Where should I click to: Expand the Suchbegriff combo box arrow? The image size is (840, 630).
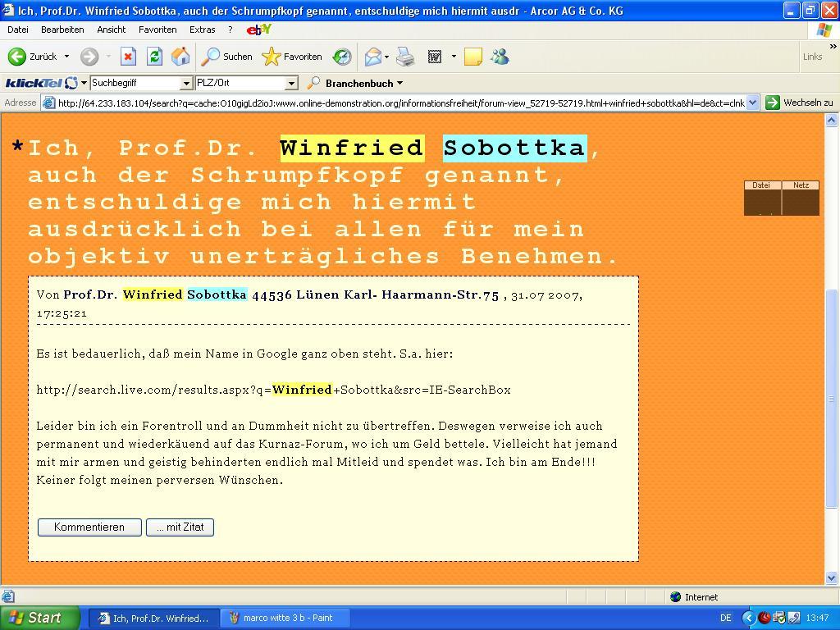tap(186, 83)
